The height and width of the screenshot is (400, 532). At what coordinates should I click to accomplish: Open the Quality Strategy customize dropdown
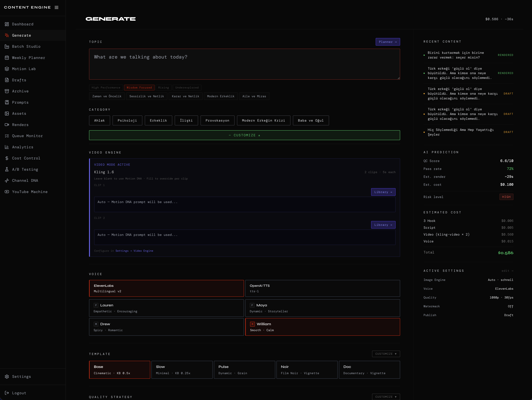(x=386, y=397)
